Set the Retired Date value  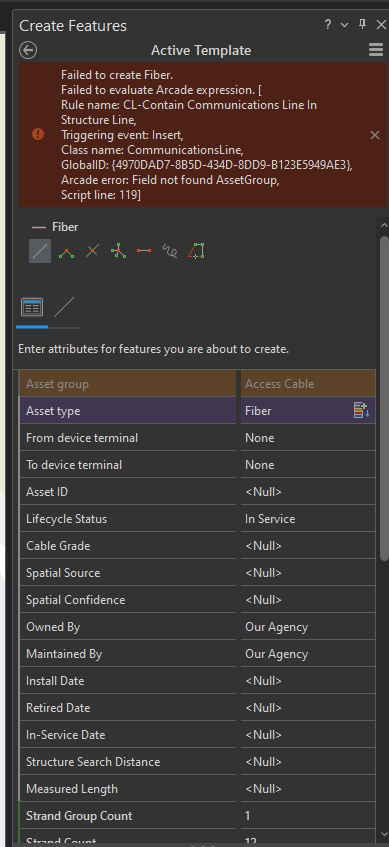click(308, 708)
